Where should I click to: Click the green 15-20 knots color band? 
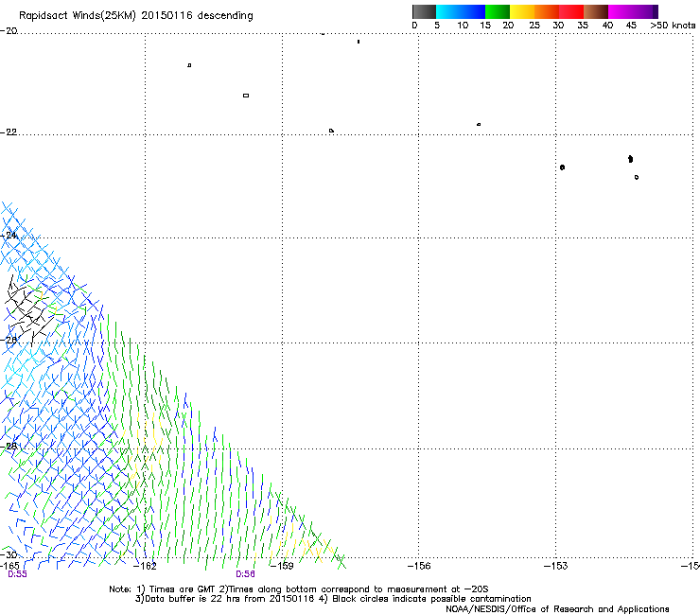pos(498,11)
